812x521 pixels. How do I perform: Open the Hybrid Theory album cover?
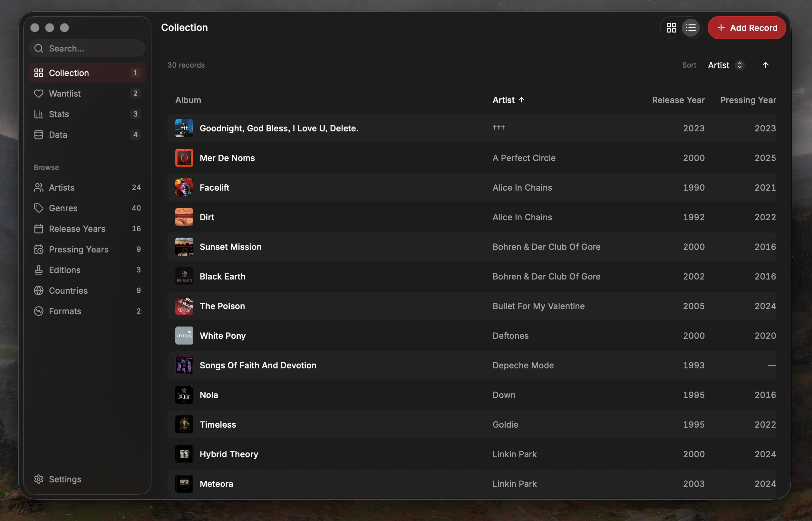tap(184, 454)
